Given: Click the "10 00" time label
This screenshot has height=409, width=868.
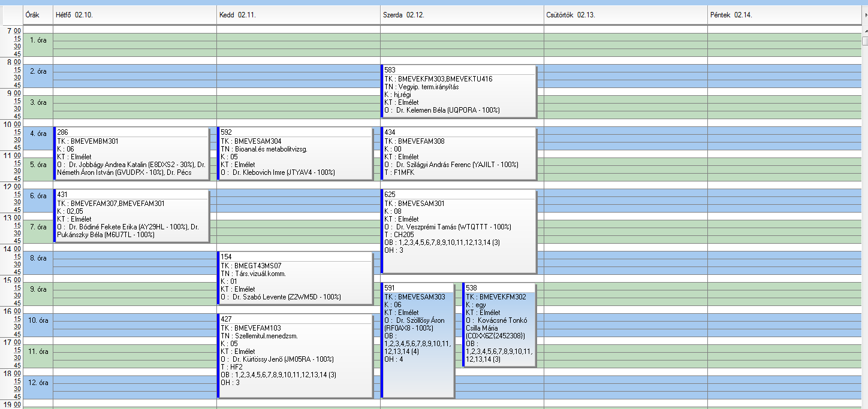Looking at the screenshot, I should point(12,123).
